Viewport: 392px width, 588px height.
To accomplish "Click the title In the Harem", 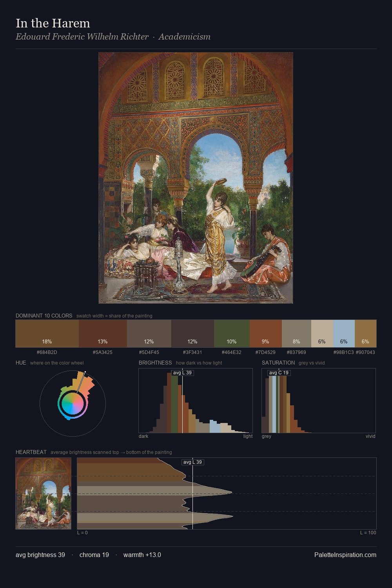I will click(x=53, y=23).
